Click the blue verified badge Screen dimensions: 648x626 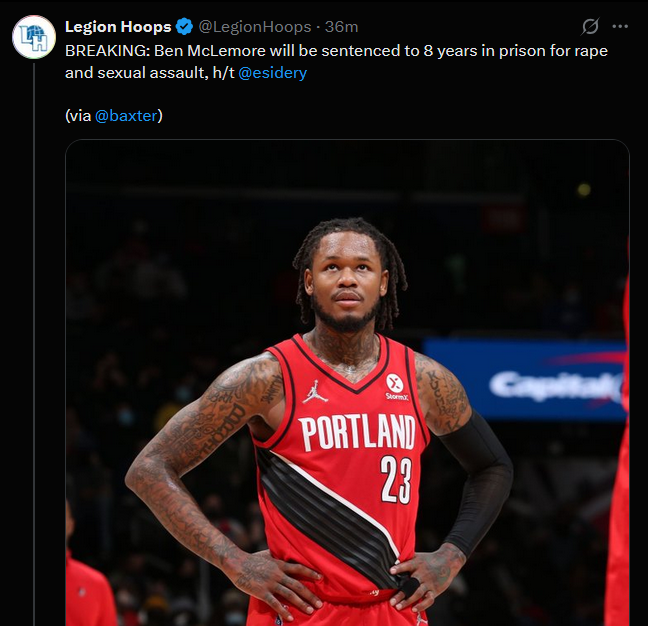coord(184,27)
